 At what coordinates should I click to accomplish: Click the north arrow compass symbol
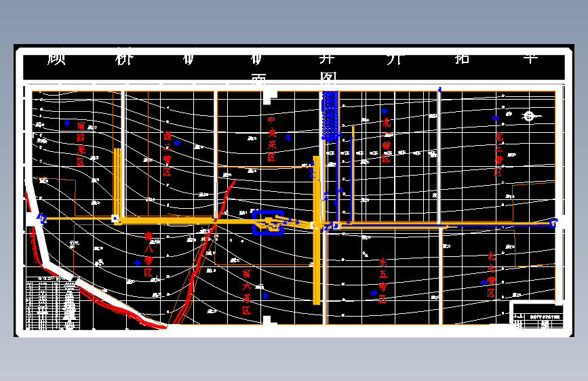(529, 116)
